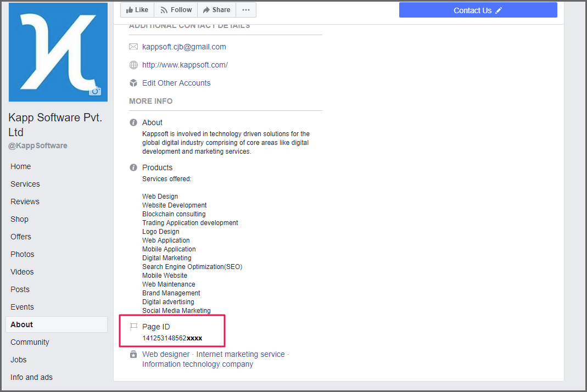Open Events in the sidebar
The width and height of the screenshot is (587, 392).
[22, 307]
